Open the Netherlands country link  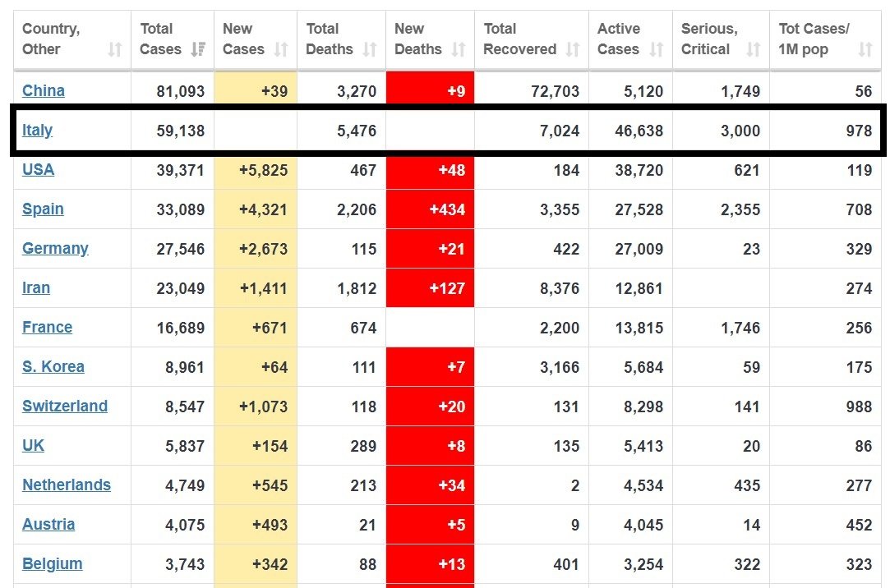[x=67, y=485]
